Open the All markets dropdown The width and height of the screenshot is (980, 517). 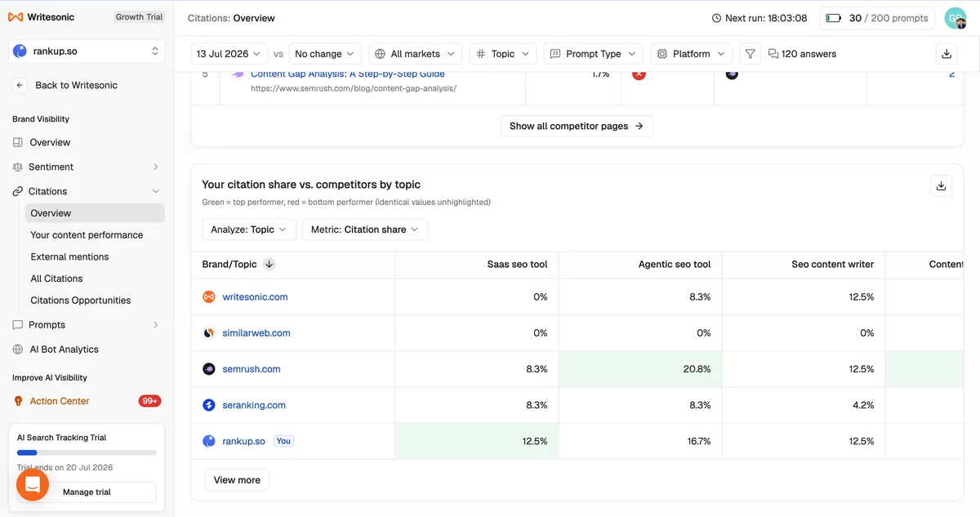tap(416, 54)
